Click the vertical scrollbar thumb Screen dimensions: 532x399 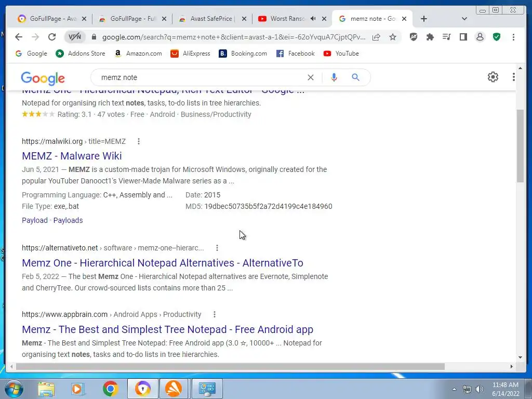[x=520, y=146]
